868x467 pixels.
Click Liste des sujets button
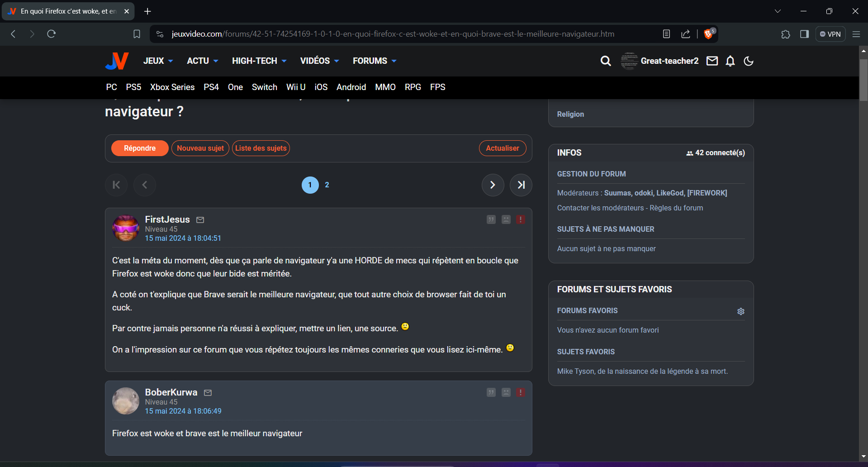point(261,148)
